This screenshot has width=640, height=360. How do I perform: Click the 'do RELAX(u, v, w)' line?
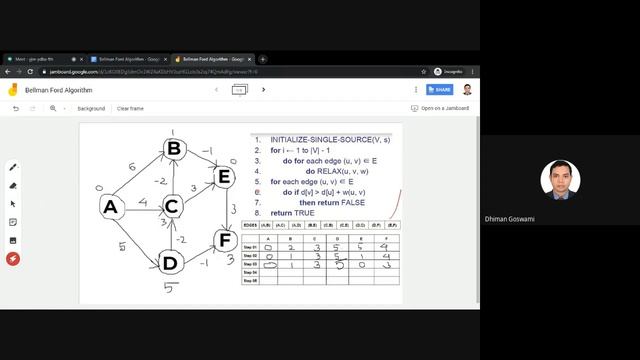point(337,171)
